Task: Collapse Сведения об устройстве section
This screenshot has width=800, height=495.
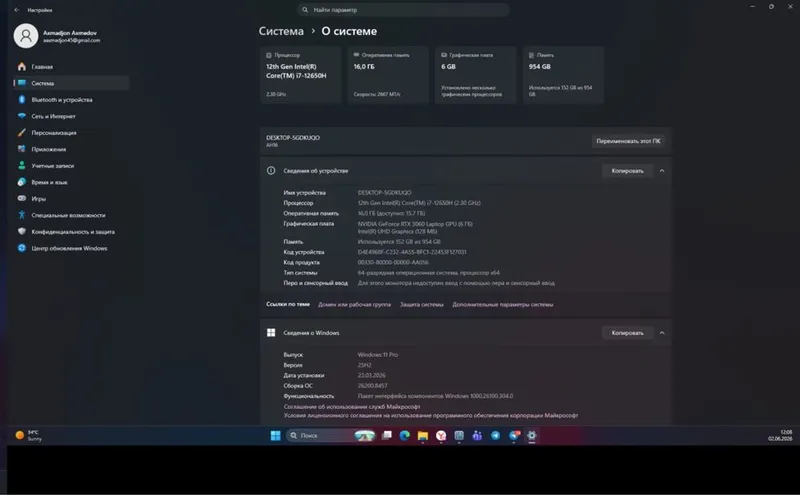Action: coord(662,171)
